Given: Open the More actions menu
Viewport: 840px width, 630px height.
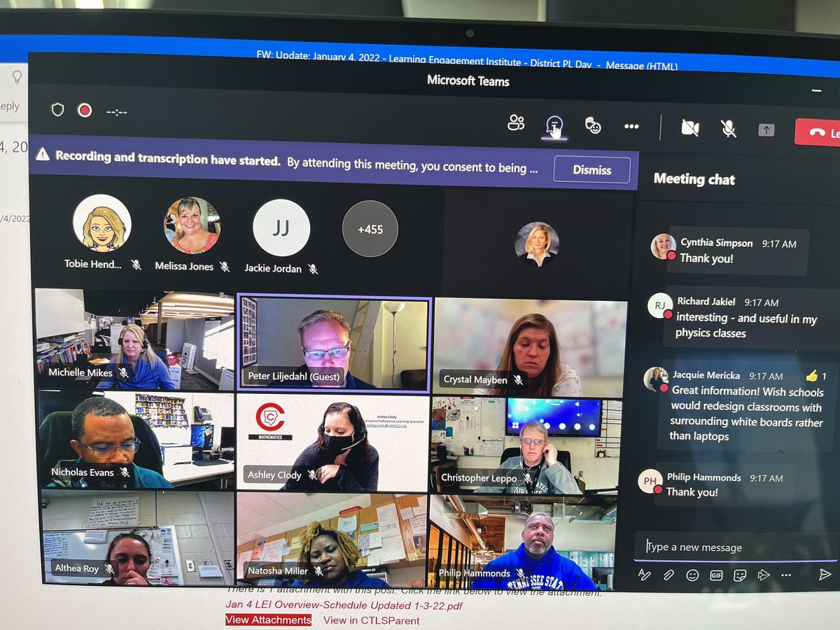Looking at the screenshot, I should pyautogui.click(x=631, y=126).
